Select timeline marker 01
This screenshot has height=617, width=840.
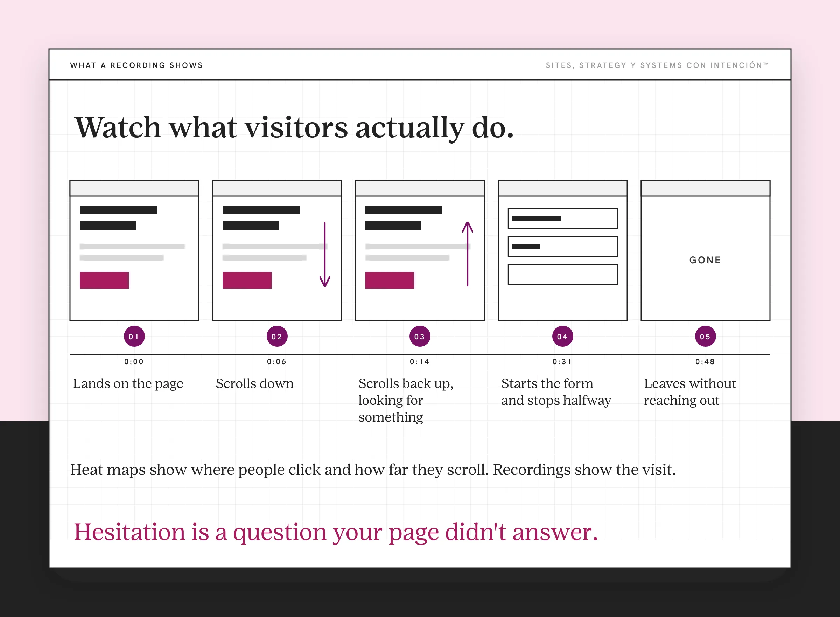[134, 337]
